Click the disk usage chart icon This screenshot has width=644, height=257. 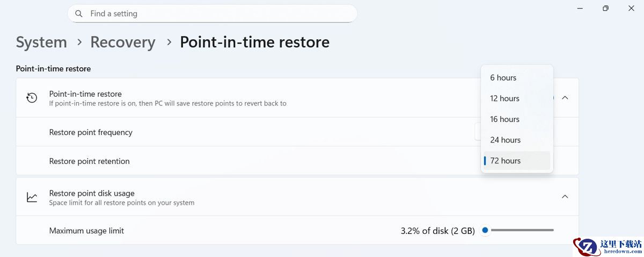point(32,197)
